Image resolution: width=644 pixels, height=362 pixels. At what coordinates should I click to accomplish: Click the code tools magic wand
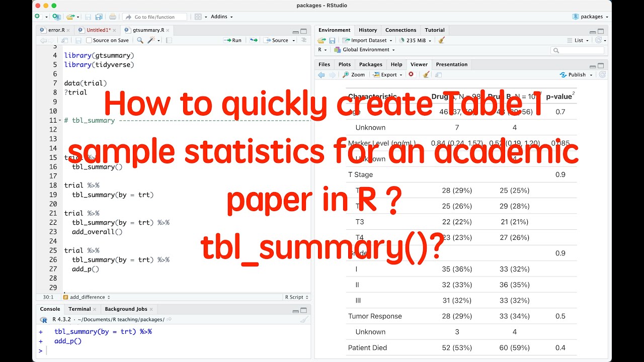(151, 40)
